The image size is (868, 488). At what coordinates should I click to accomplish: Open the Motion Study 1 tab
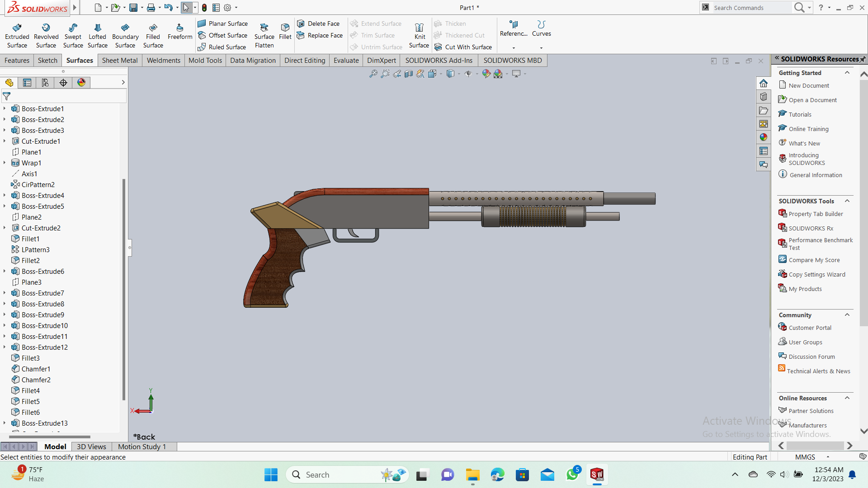[x=142, y=446]
